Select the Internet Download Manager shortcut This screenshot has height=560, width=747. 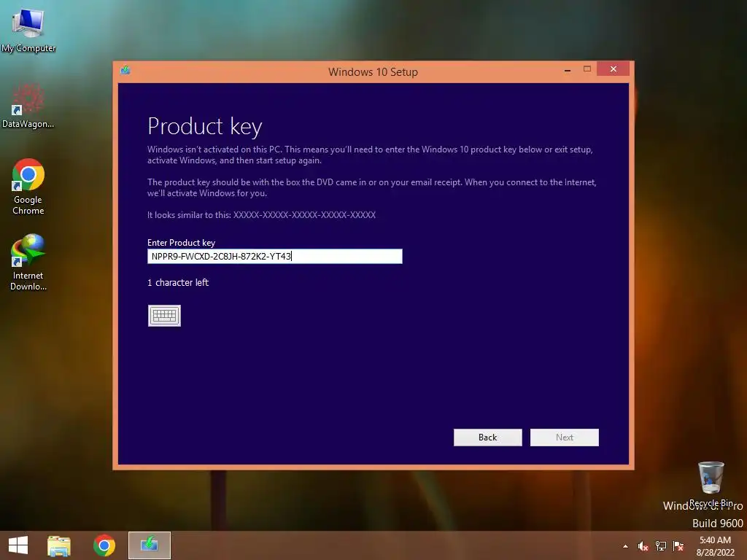pos(28,262)
